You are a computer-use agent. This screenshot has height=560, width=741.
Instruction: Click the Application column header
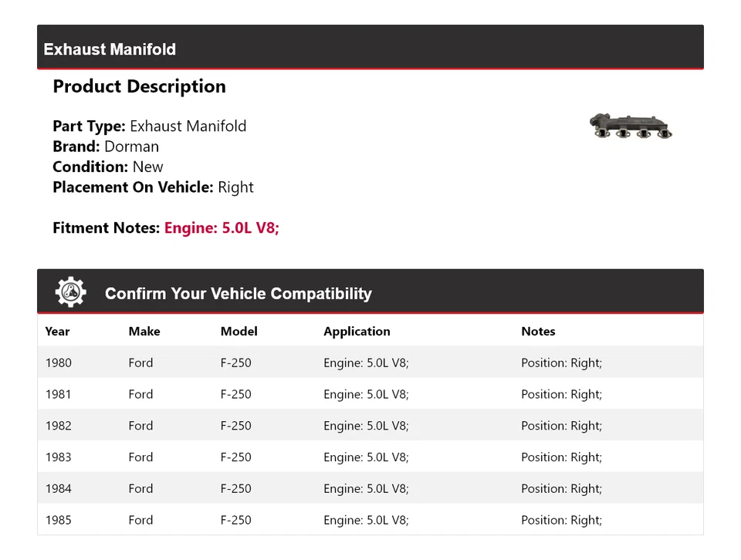point(357,332)
